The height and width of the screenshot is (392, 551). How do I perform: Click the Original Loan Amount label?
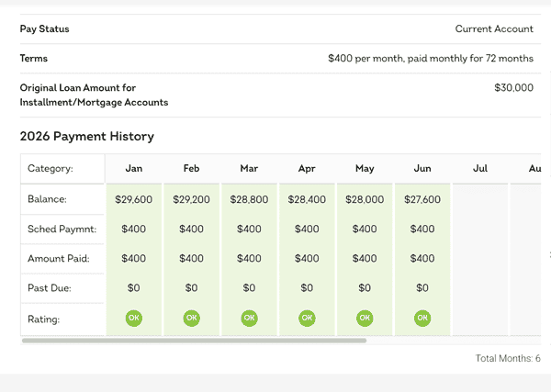[94, 95]
